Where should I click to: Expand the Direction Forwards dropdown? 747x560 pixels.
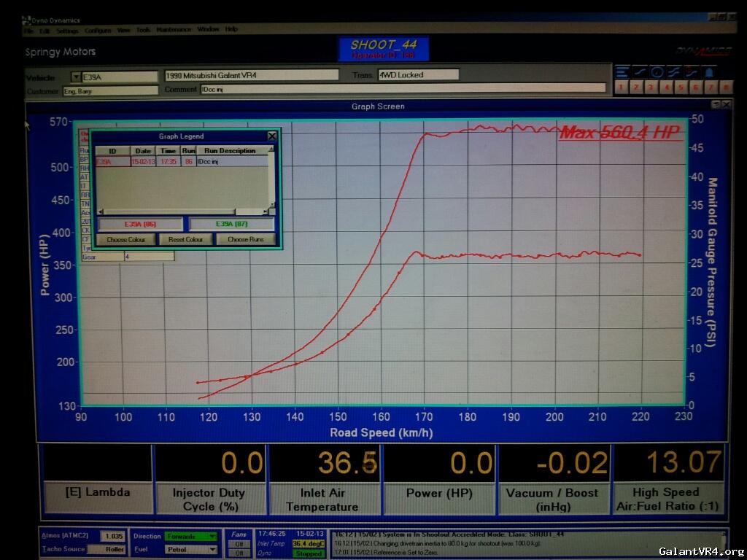click(212, 536)
